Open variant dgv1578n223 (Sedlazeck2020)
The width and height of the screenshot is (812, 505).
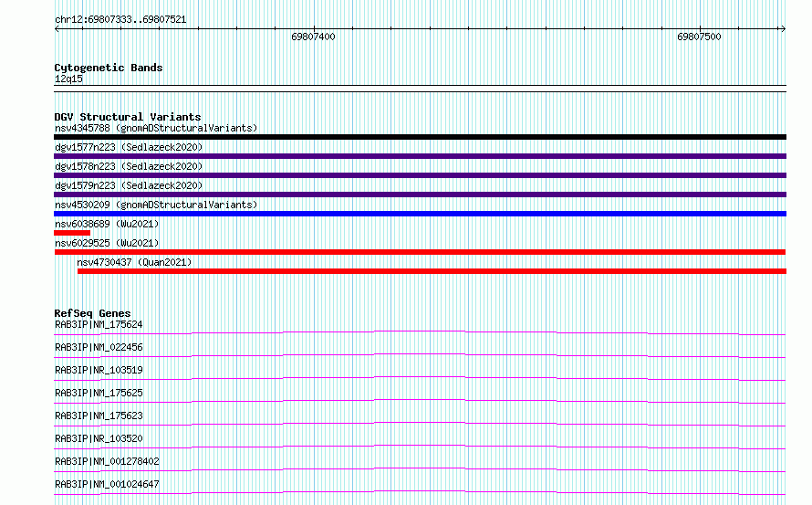coord(129,166)
